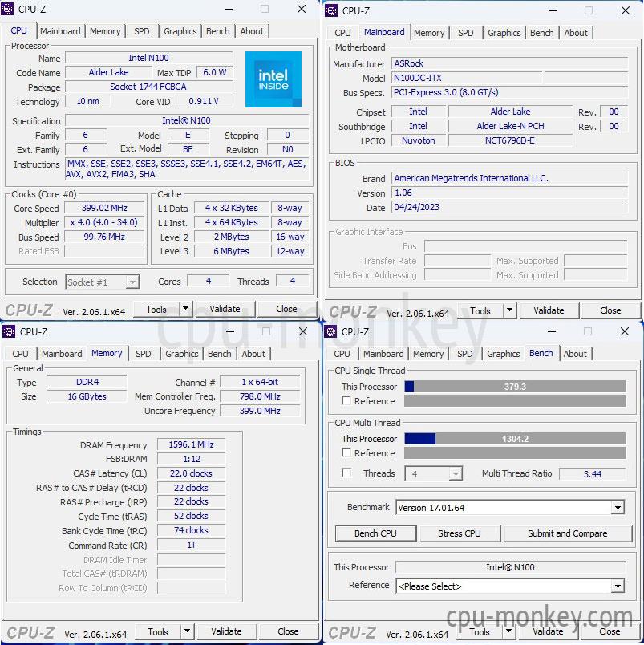Click LPCIO chip value NCT6796D-E

[510, 140]
